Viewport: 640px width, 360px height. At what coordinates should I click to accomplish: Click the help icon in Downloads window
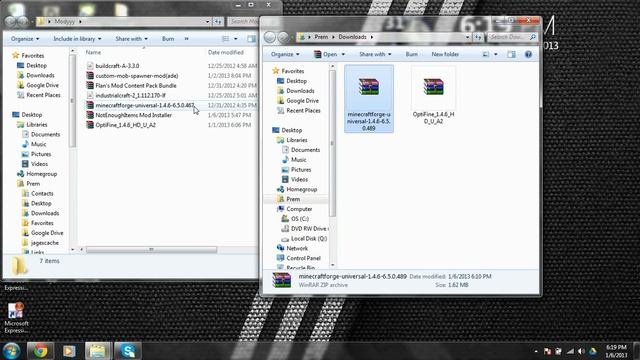(528, 54)
